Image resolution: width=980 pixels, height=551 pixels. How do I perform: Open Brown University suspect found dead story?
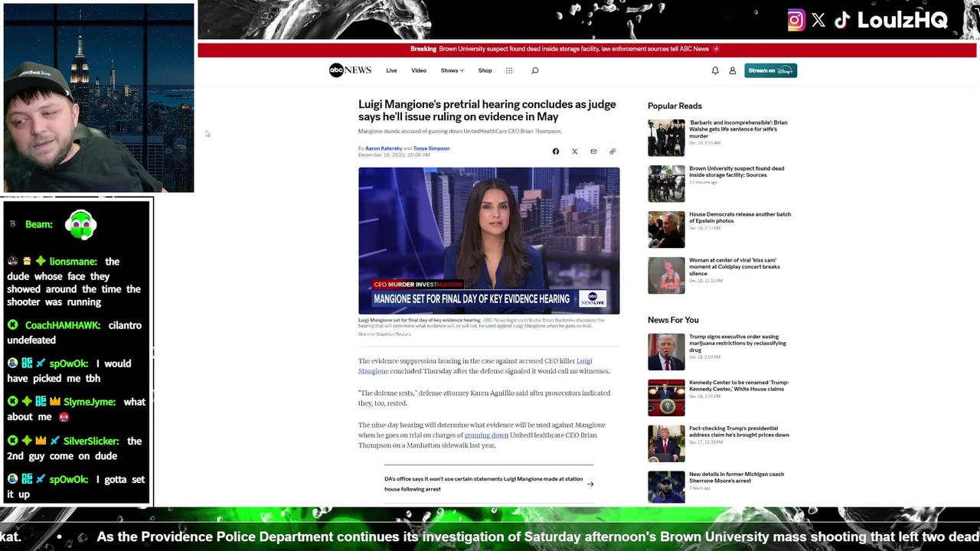pyautogui.click(x=737, y=171)
